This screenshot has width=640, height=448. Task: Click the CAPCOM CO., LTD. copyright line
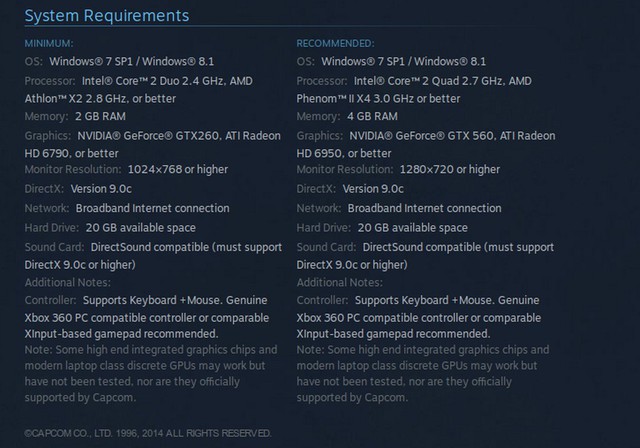(148, 433)
